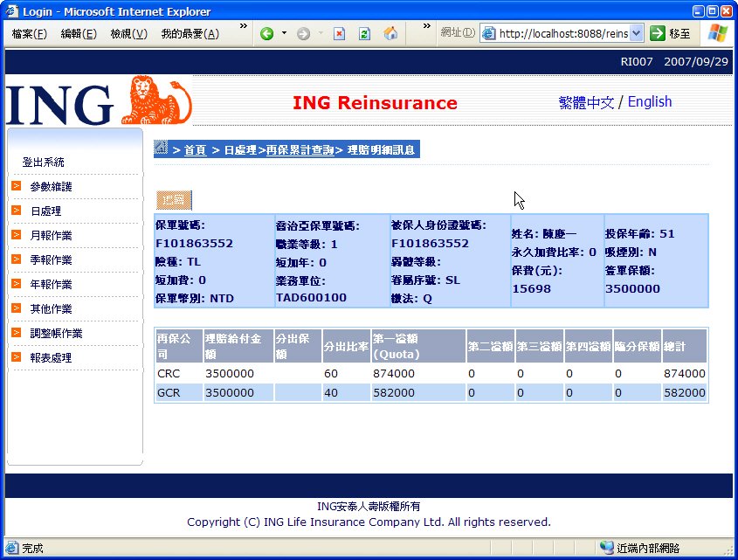Open the 年報作業 sidebar menu
Screen dimensions: 738x560
tap(51, 285)
